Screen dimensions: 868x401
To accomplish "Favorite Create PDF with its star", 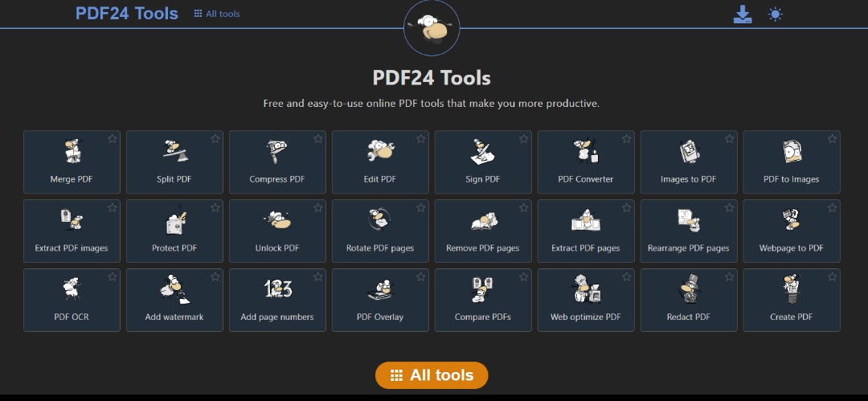I will pyautogui.click(x=832, y=276).
